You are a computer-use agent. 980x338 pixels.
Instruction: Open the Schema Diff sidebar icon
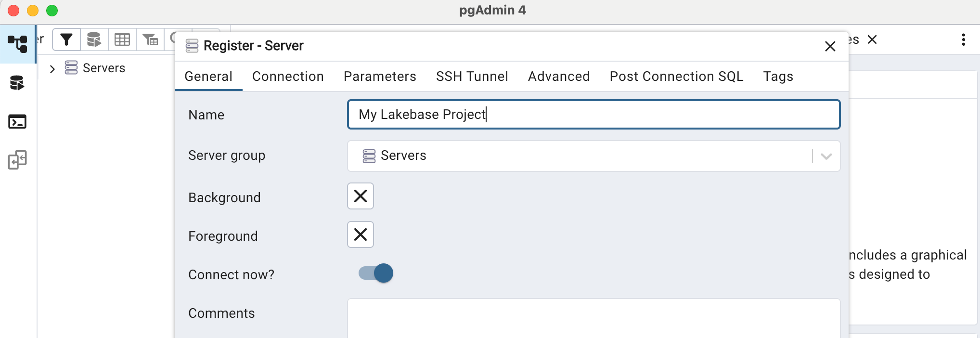pos(17,160)
